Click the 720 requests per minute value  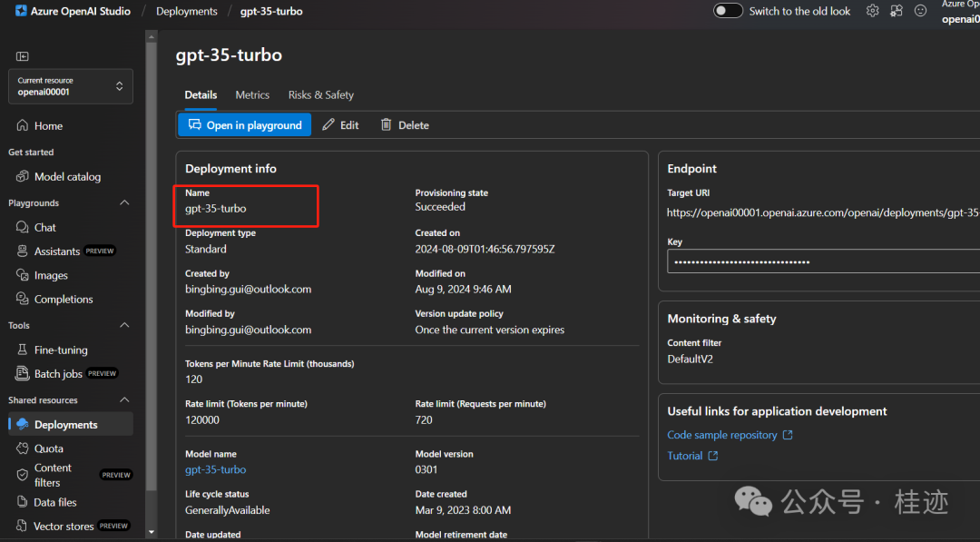(424, 420)
